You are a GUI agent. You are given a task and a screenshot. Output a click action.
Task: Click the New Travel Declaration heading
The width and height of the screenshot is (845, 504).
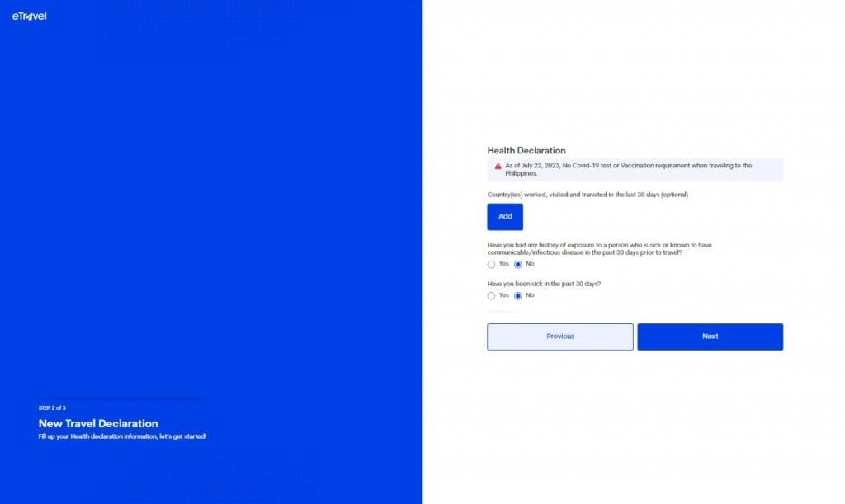(x=98, y=424)
